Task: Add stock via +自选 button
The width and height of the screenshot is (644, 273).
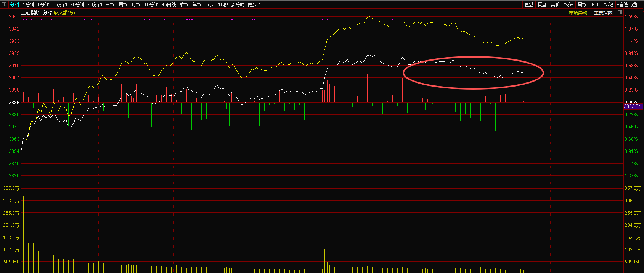Action: pyautogui.click(x=622, y=5)
